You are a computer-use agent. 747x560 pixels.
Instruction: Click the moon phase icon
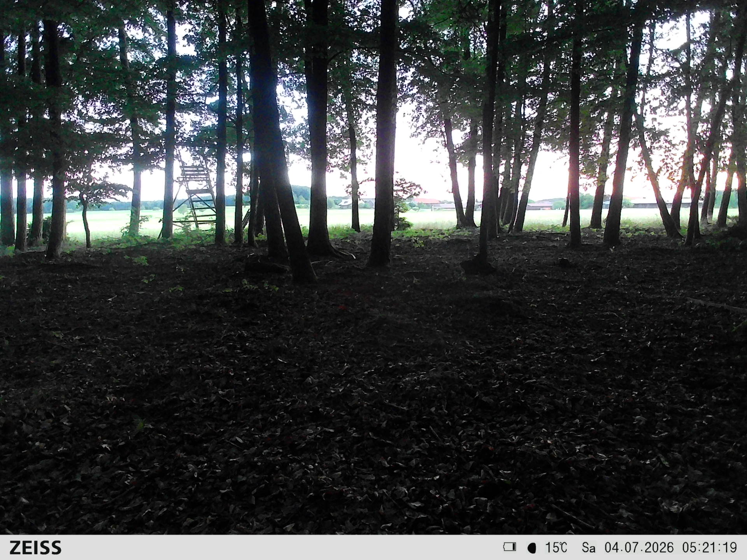coord(532,548)
